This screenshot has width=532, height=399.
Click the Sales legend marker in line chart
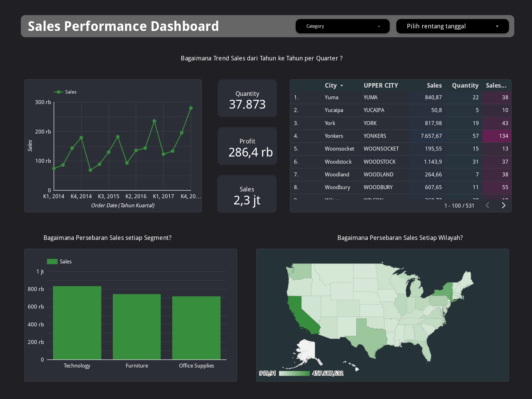[58, 92]
